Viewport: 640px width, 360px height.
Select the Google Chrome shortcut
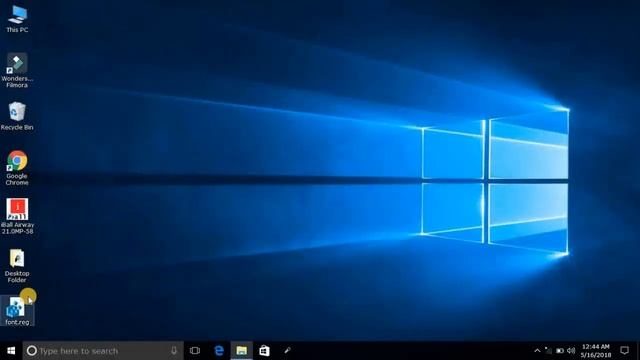point(17,168)
